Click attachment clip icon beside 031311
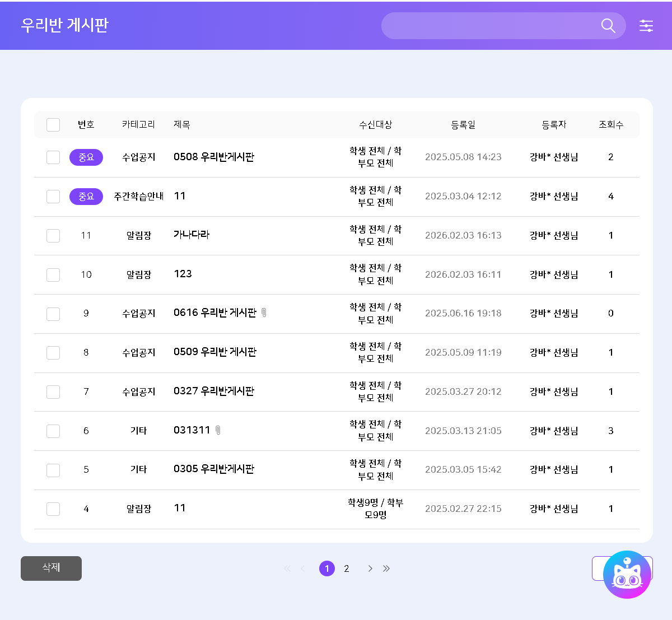 pyautogui.click(x=218, y=430)
